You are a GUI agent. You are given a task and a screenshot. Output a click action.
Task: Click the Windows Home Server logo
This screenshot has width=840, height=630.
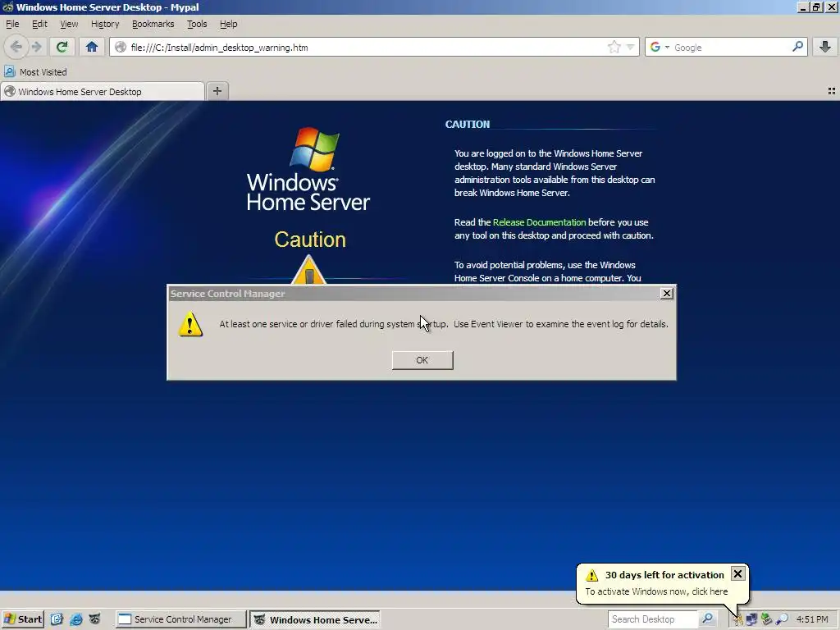point(308,169)
